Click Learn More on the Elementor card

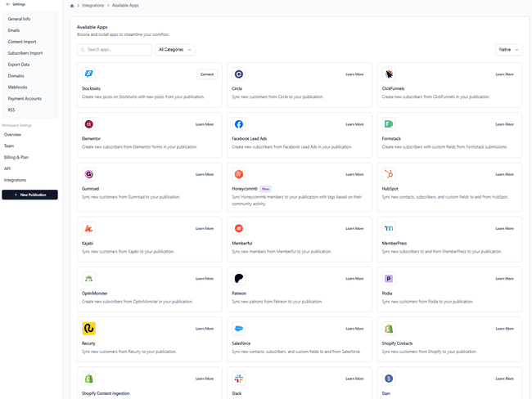coord(205,124)
